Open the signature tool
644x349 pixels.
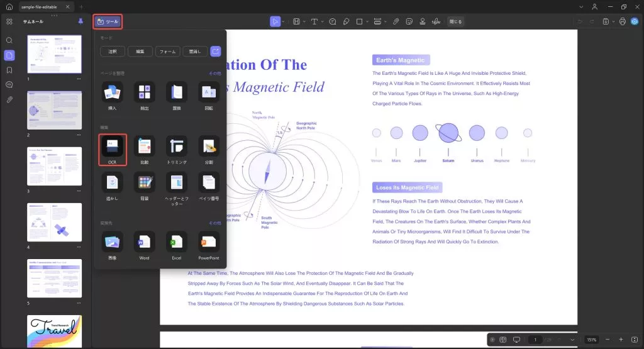click(436, 21)
